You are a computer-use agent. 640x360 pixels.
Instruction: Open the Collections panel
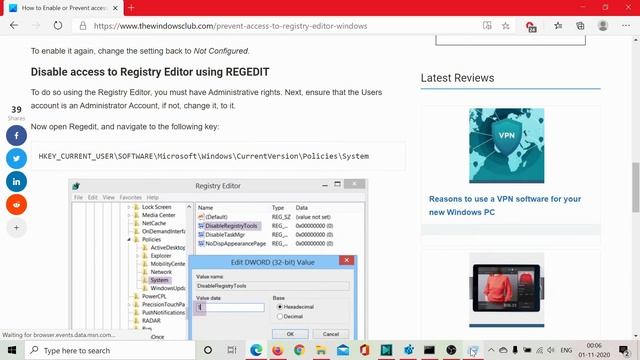[x=580, y=26]
